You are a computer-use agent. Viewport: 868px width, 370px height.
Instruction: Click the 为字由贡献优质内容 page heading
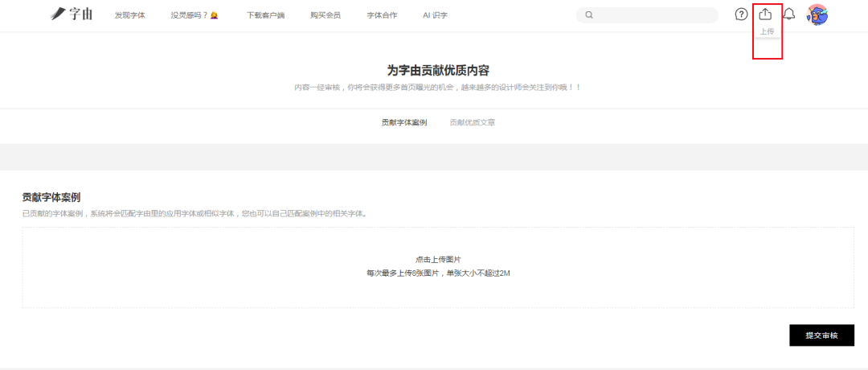pyautogui.click(x=438, y=71)
